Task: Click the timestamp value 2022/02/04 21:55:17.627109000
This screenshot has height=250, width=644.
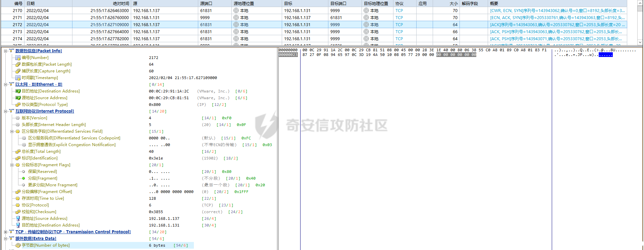Action: (x=183, y=78)
